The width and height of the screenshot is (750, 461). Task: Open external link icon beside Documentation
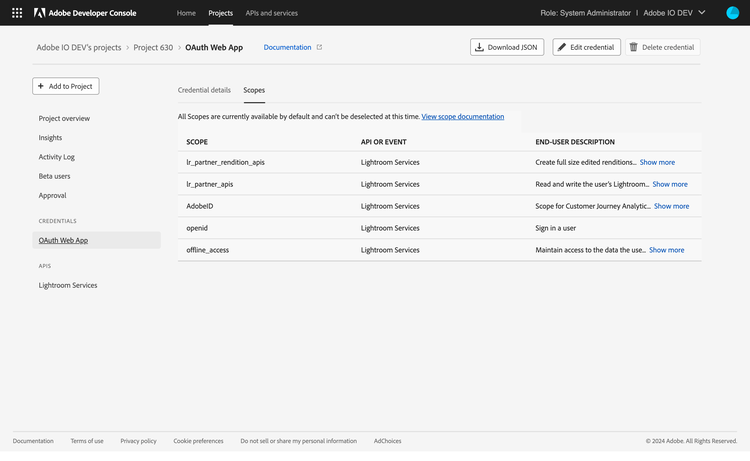[x=320, y=47]
